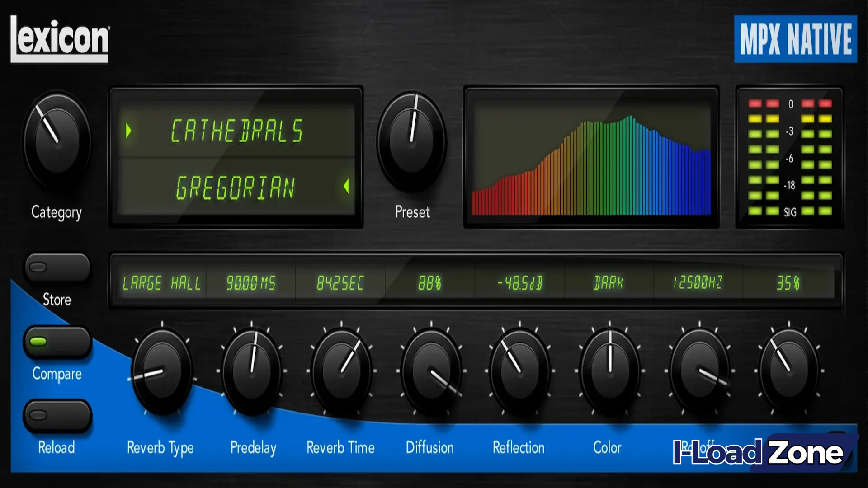
Task: Click the Predelay label
Action: (253, 448)
